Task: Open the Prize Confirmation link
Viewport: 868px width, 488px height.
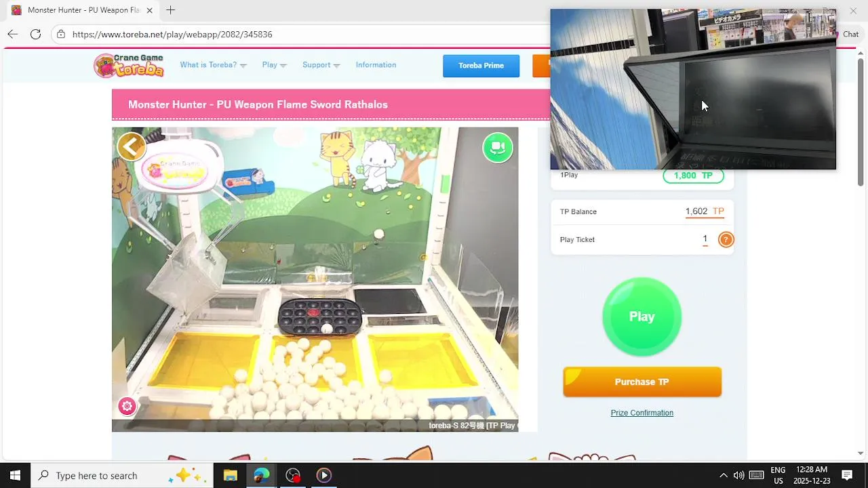Action: click(642, 413)
